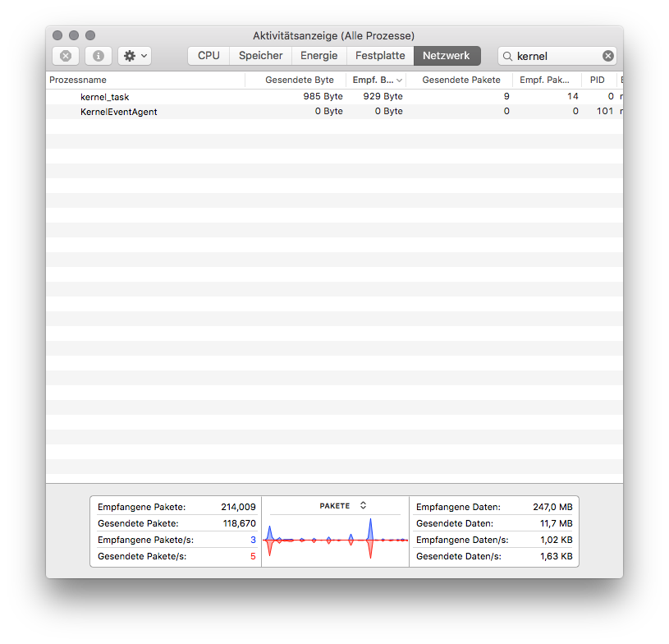Sort by the Prozessname column header

point(78,80)
